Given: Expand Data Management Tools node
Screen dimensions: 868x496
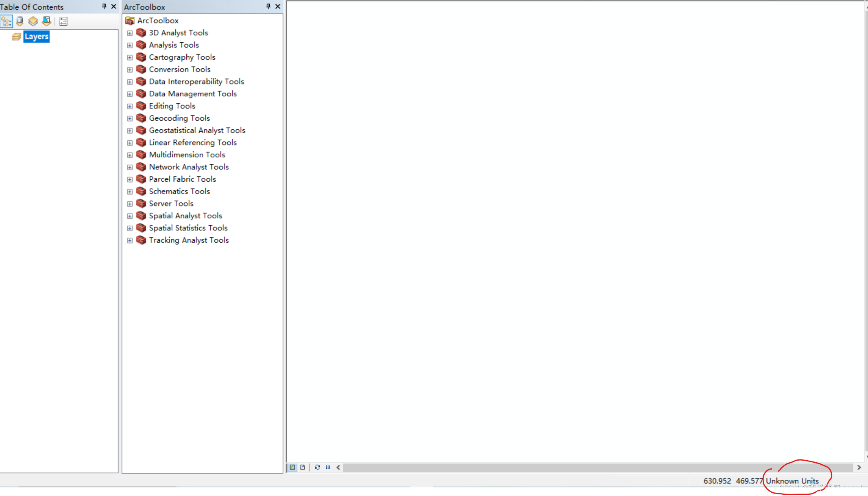Looking at the screenshot, I should 130,94.
